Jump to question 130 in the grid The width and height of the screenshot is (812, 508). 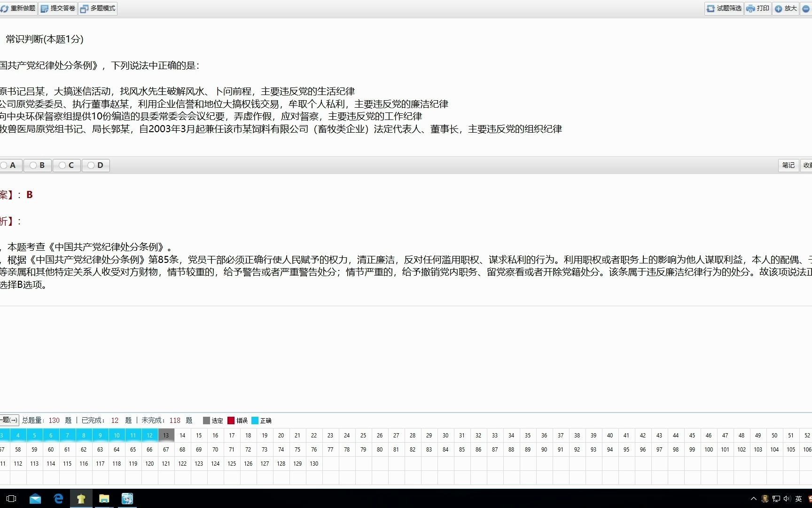coord(314,463)
